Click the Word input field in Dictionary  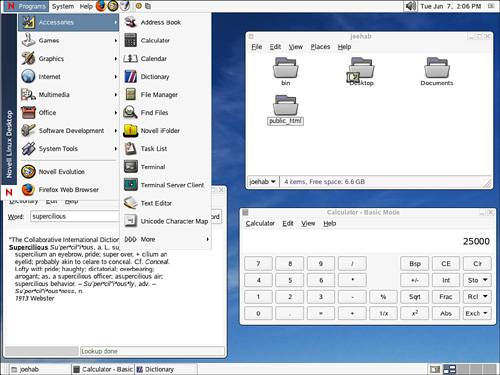pyautogui.click(x=75, y=216)
